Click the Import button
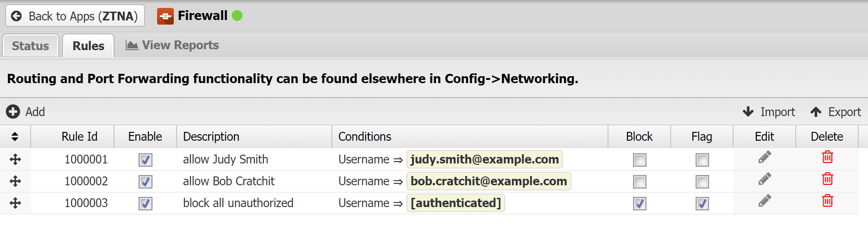The height and width of the screenshot is (228, 868). 769,112
